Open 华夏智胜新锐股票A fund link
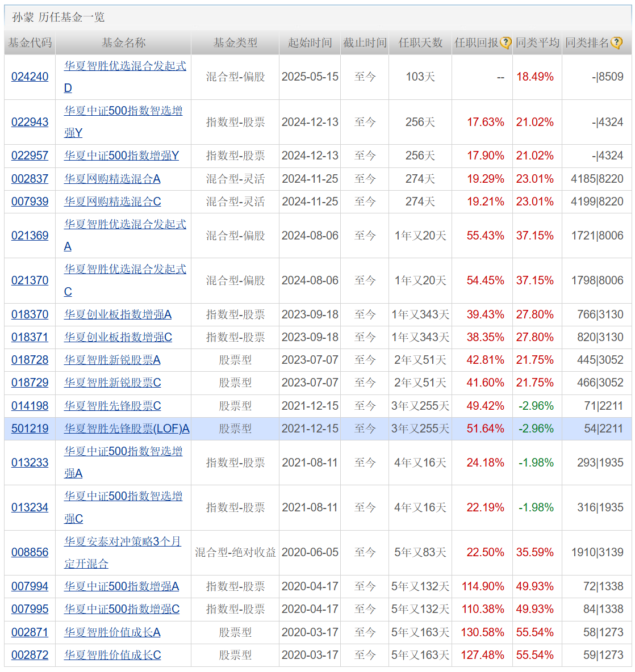Image resolution: width=635 pixels, height=672 pixels. point(112,360)
